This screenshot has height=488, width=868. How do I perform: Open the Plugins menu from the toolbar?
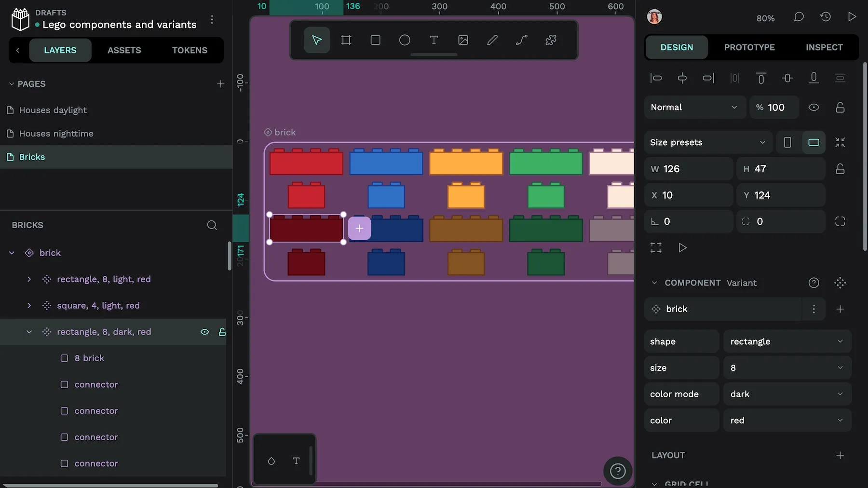pos(551,40)
